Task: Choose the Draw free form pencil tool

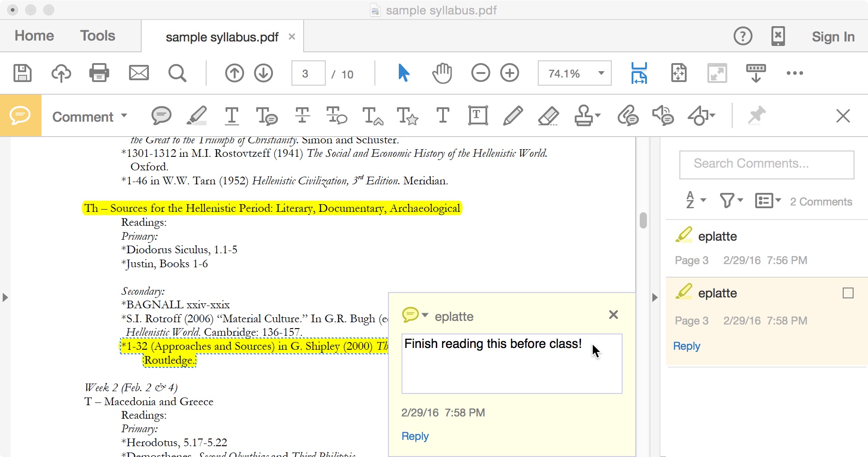Action: click(513, 116)
